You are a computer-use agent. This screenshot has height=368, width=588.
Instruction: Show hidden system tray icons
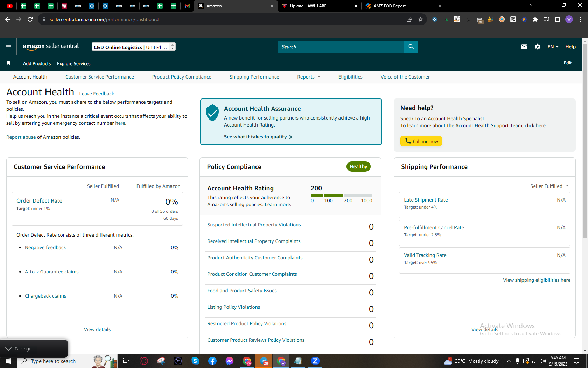(x=509, y=361)
